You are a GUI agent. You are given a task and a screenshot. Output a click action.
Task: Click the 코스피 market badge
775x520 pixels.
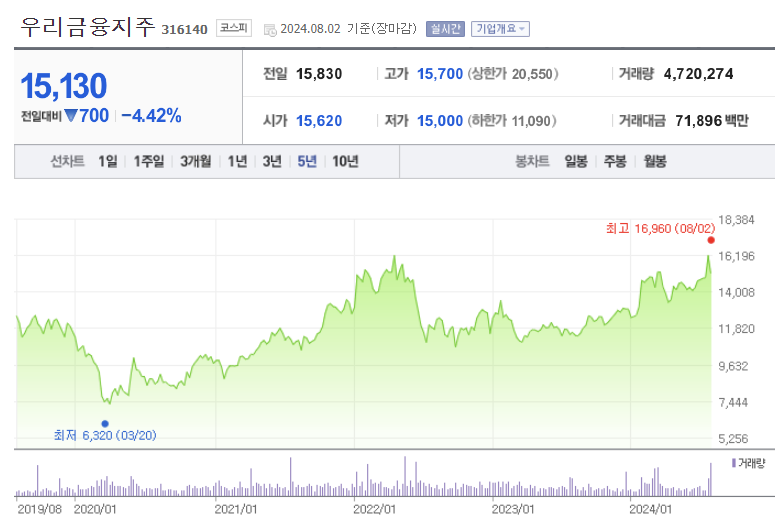234,28
